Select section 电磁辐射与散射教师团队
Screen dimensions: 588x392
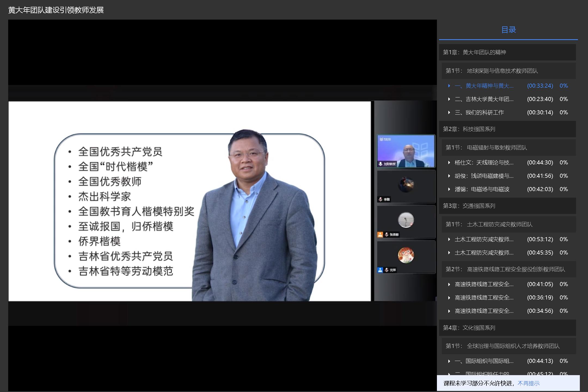tap(509, 148)
